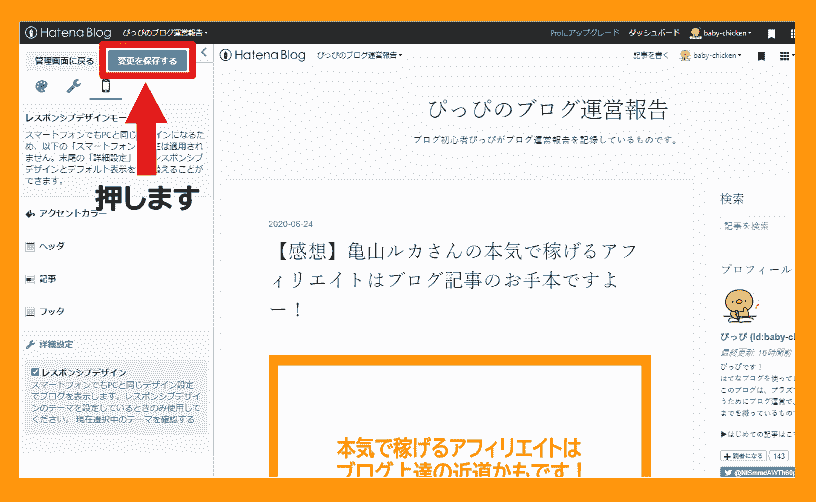Open the はじめての記事はこ link

point(758,434)
